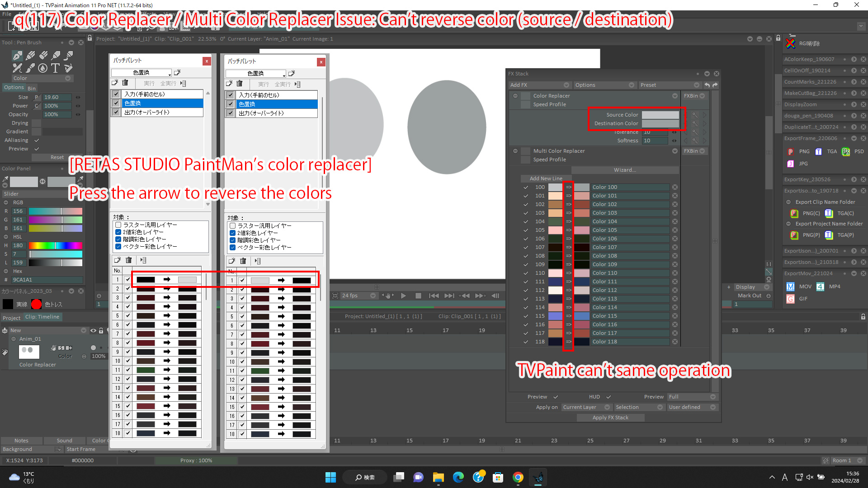
Task: Disable line 105 in Multi Color Replacer
Action: [x=526, y=230]
